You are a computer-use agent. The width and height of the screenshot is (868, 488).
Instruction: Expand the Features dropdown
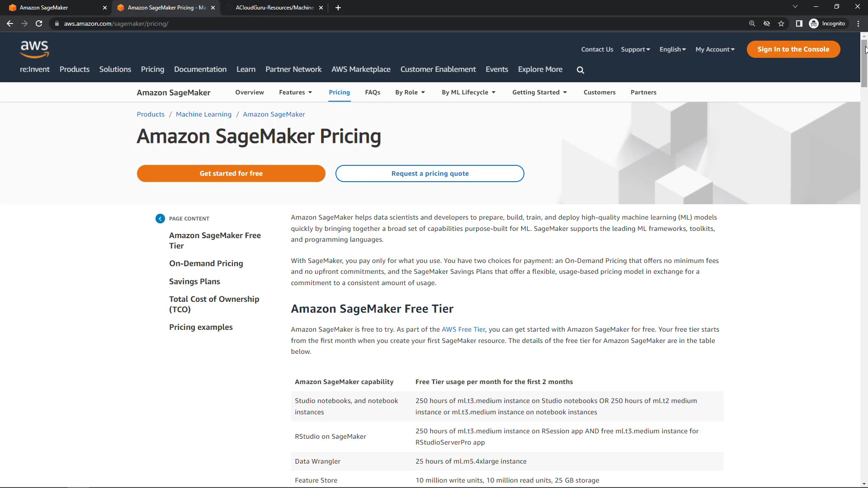click(296, 92)
